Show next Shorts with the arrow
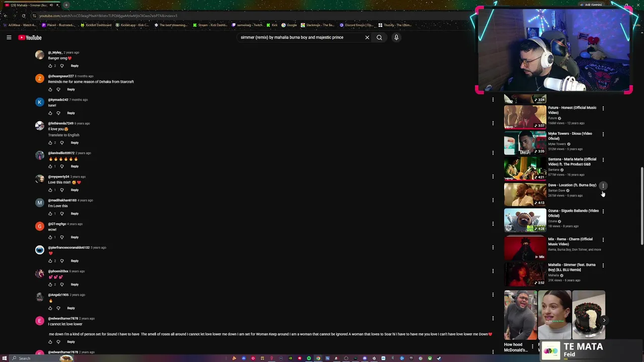644x362 pixels. [604, 320]
